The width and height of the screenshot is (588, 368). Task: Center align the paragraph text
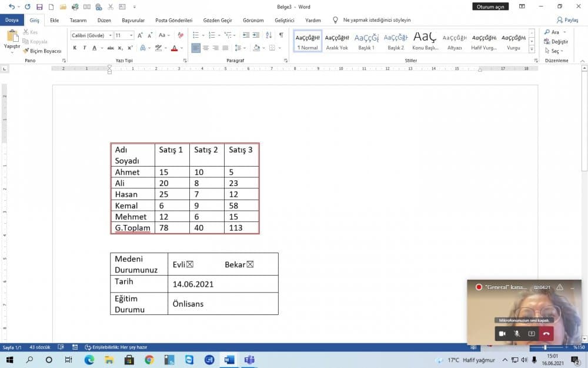coord(205,48)
